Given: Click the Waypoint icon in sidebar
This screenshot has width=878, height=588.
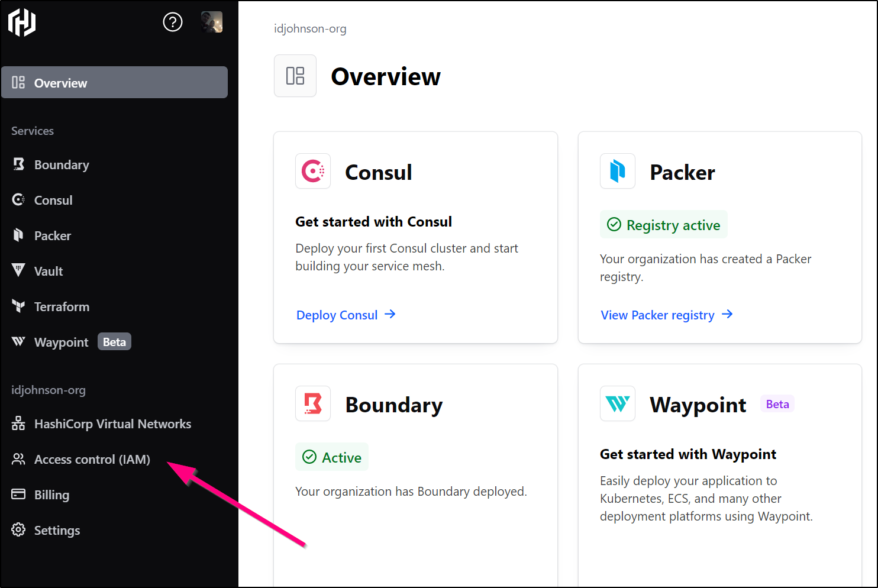Looking at the screenshot, I should [x=18, y=342].
